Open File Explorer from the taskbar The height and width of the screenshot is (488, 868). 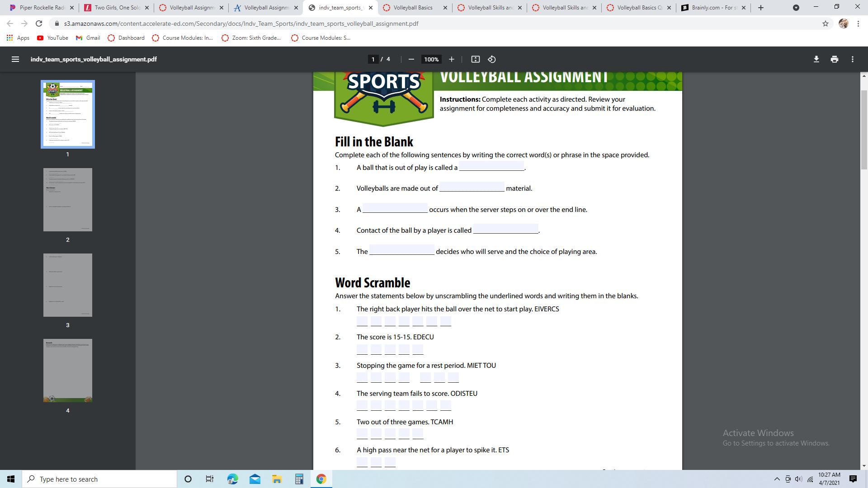click(277, 479)
